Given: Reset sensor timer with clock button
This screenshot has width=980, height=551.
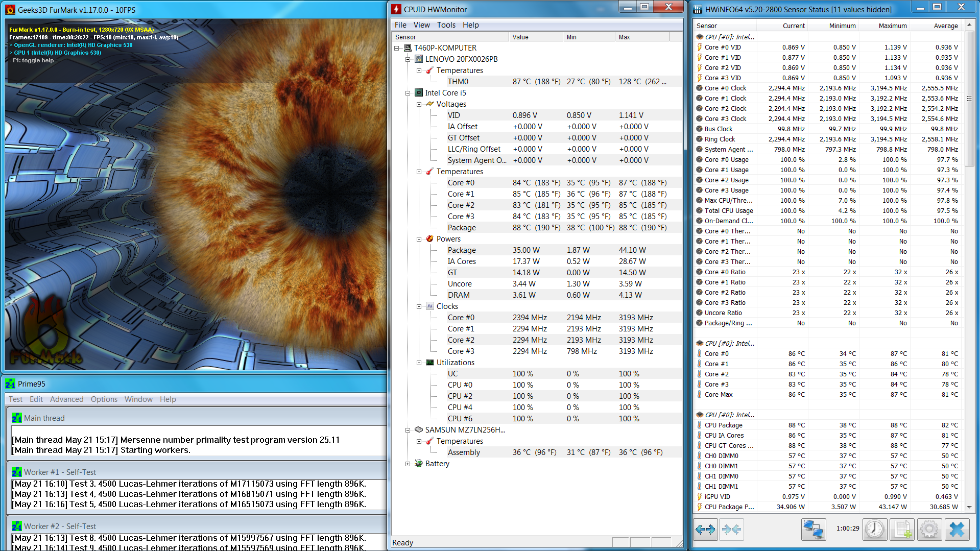Looking at the screenshot, I should click(x=875, y=530).
